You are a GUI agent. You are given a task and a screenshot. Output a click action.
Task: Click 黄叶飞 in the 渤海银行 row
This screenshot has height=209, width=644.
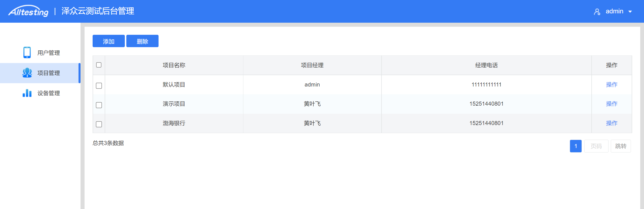point(312,123)
